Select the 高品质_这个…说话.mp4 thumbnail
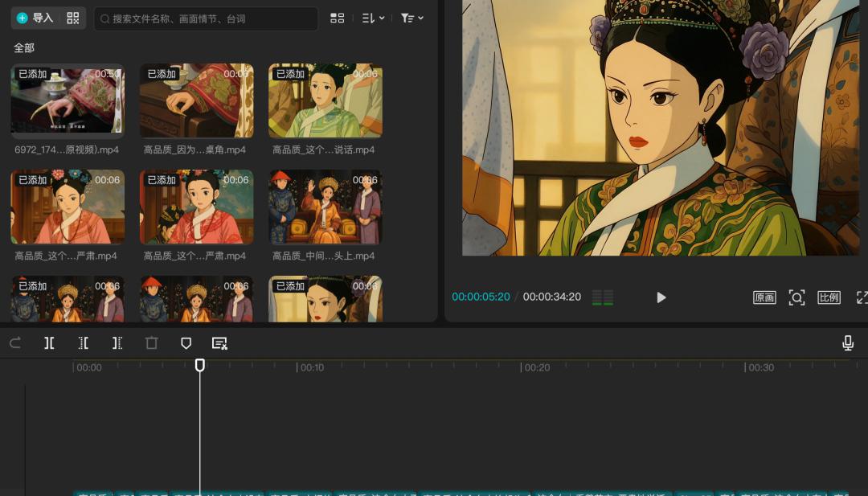 click(x=325, y=100)
